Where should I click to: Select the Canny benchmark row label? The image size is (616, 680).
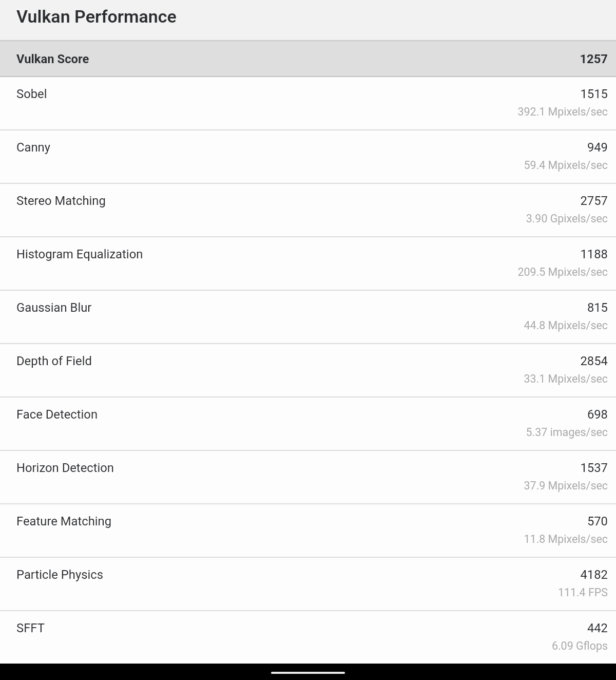33,147
